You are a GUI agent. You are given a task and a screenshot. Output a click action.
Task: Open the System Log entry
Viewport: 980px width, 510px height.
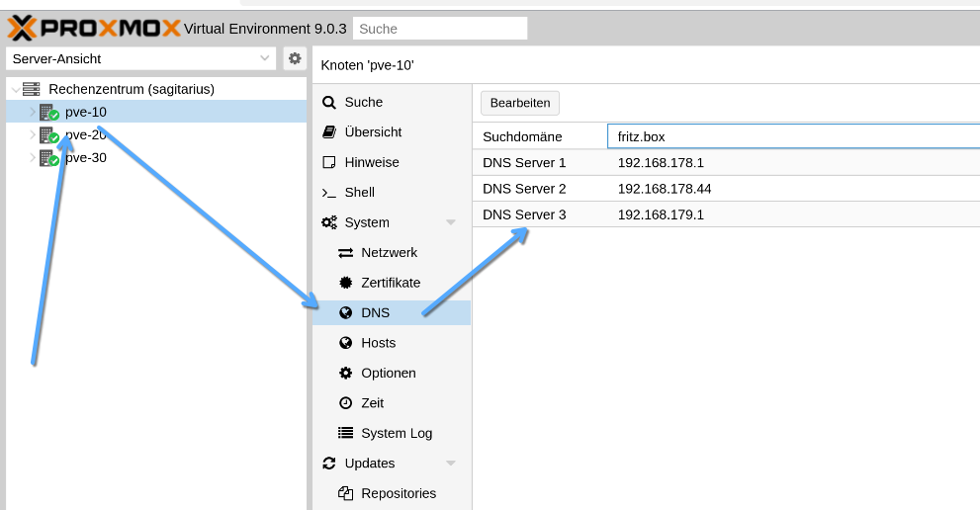[x=396, y=433]
